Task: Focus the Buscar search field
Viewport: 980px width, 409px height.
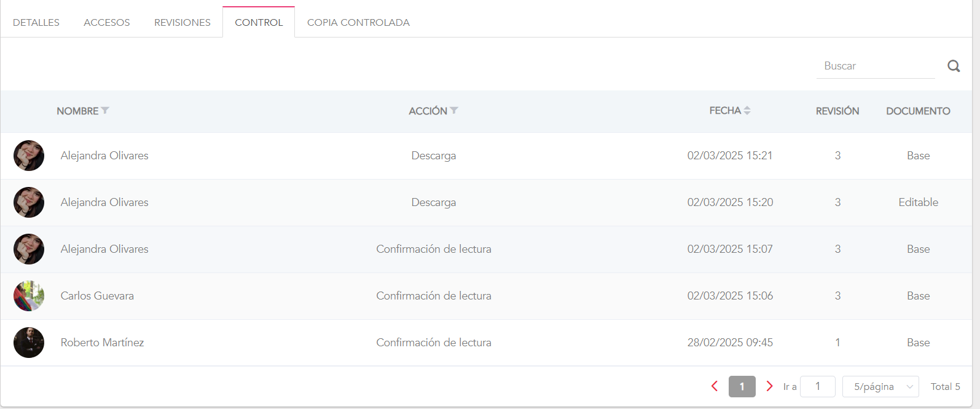Action: coord(876,66)
